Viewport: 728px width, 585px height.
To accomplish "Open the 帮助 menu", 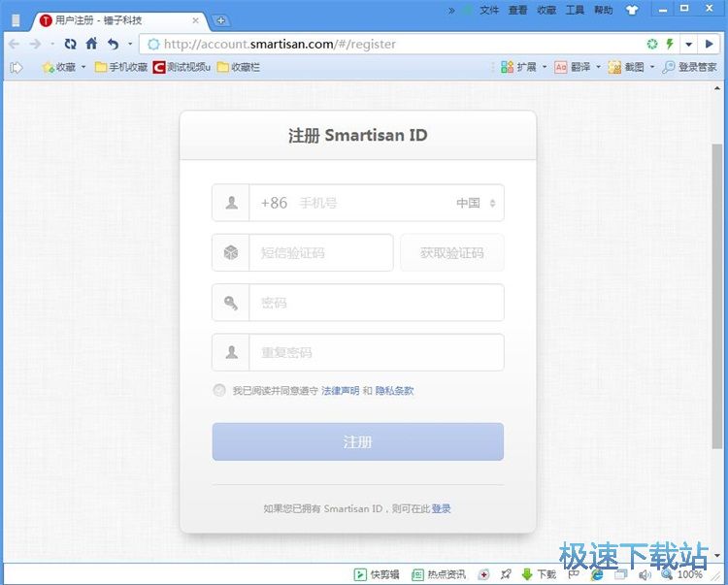I will point(604,11).
